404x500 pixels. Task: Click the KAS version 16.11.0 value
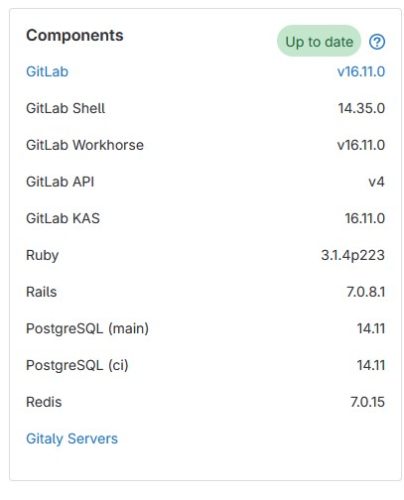[x=365, y=218]
